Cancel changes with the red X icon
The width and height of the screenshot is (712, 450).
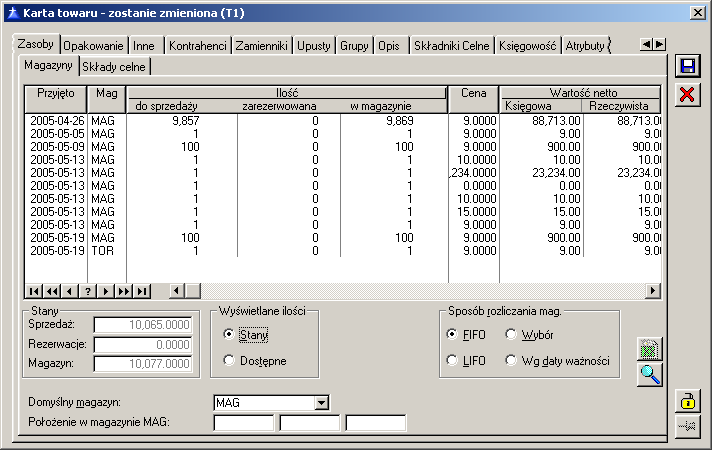coord(687,95)
